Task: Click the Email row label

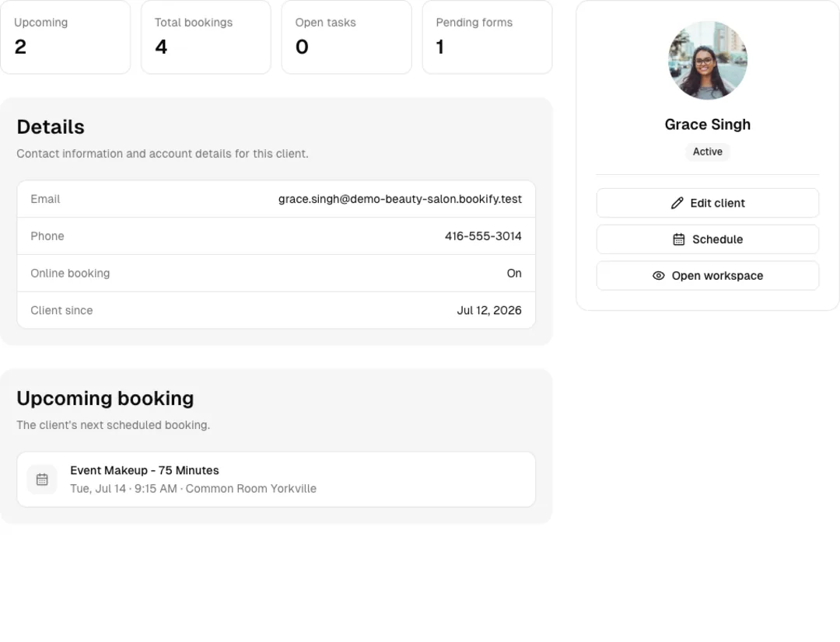Action: coord(46,199)
